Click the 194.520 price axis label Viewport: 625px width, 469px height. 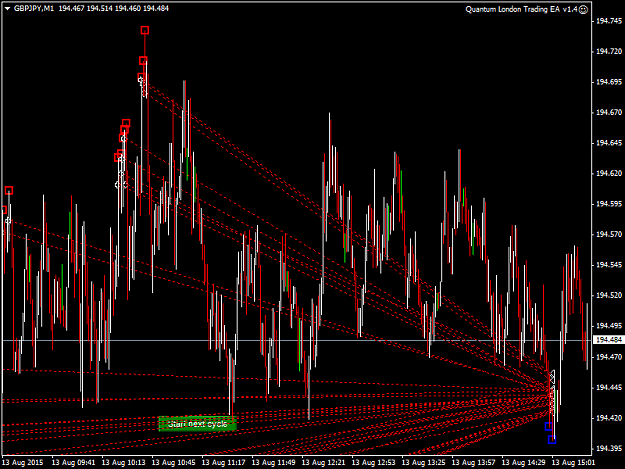click(609, 295)
